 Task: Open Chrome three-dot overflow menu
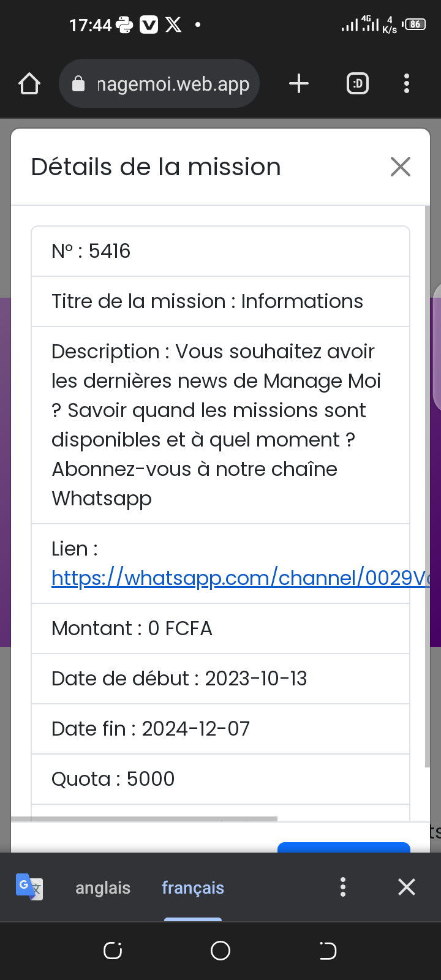click(x=407, y=84)
